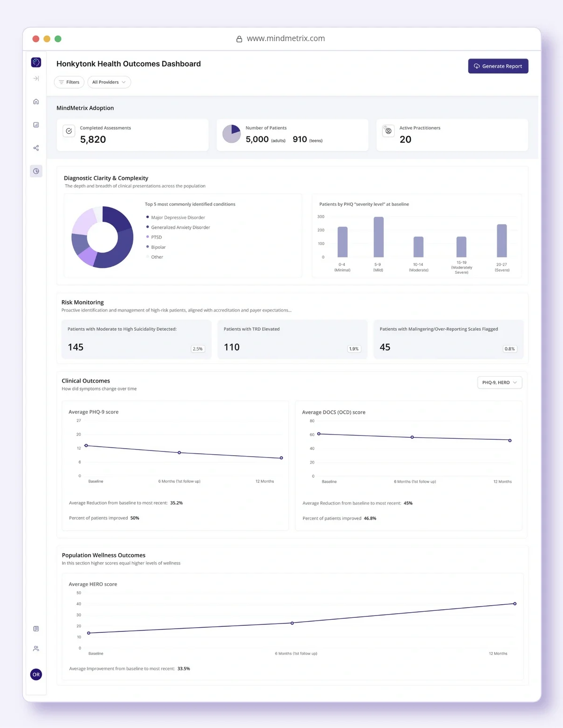Click the 35.2% PHQ-9 average reduction value

(176, 503)
